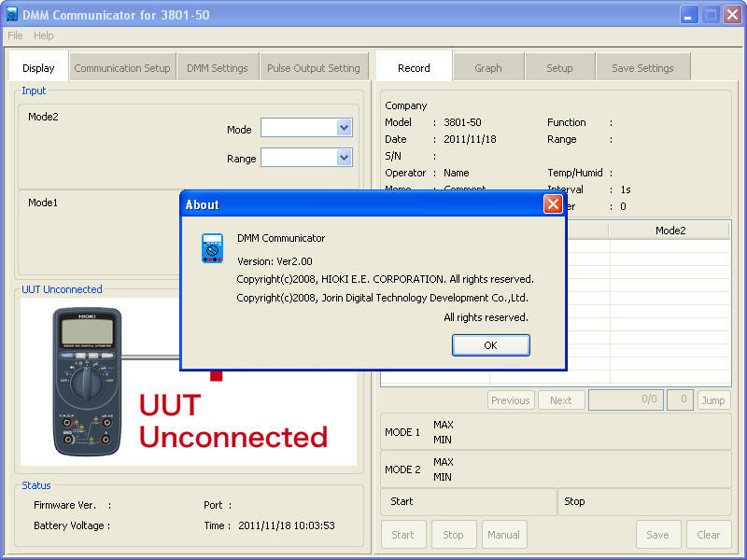This screenshot has width=747, height=560.
Task: Click OK in the About dialog
Action: click(491, 345)
